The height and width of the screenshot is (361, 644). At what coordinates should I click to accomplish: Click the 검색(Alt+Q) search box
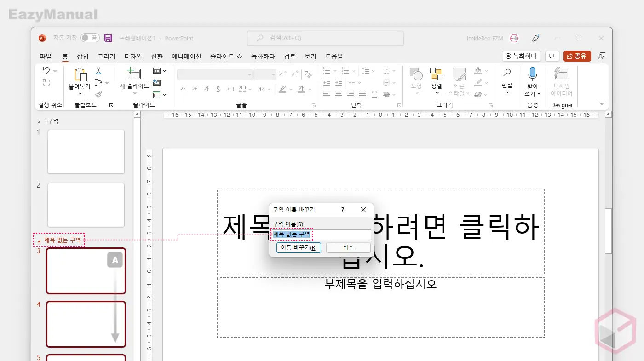click(x=325, y=38)
